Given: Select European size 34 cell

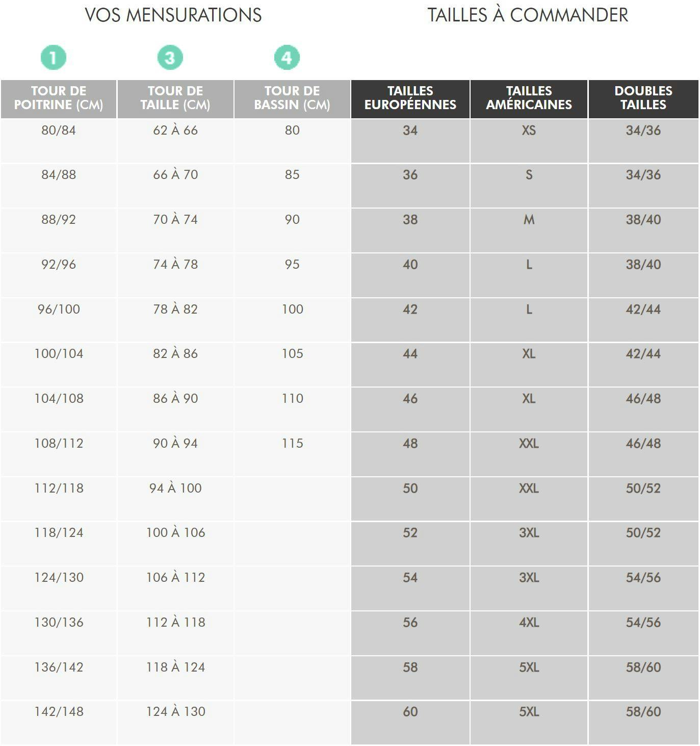Looking at the screenshot, I should pos(410,141).
